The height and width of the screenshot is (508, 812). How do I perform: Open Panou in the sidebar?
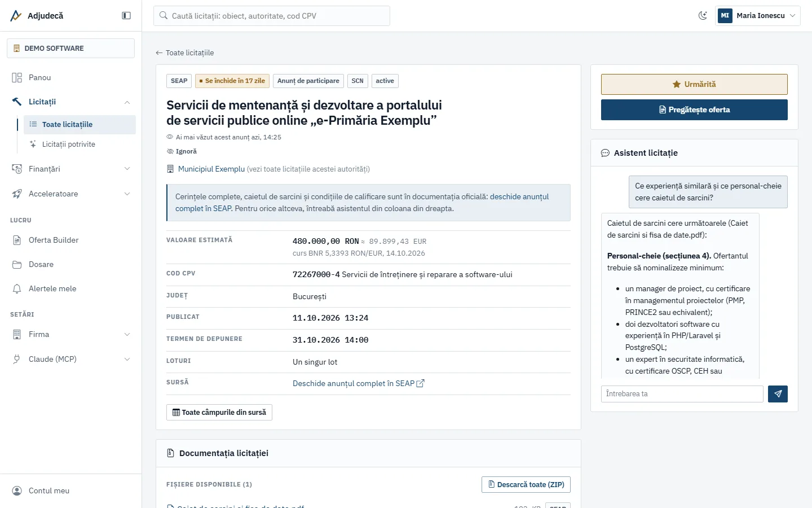(71, 77)
